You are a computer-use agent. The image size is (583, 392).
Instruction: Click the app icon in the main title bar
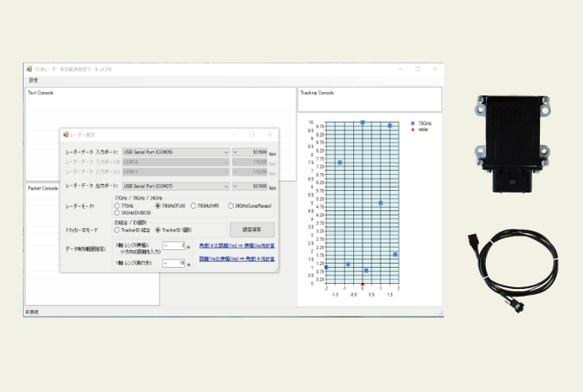tap(30, 68)
